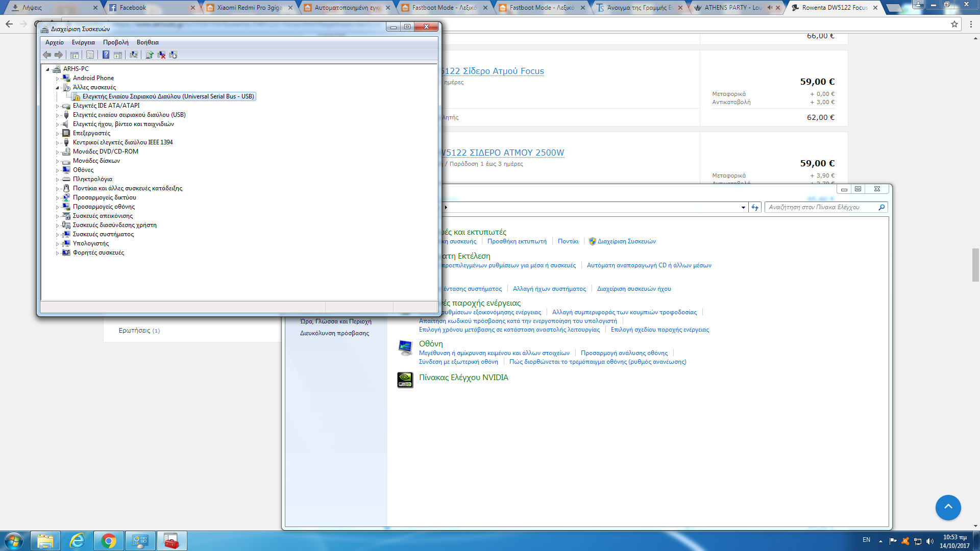
Task: Open Google Chrome from the taskbar
Action: pos(108,541)
